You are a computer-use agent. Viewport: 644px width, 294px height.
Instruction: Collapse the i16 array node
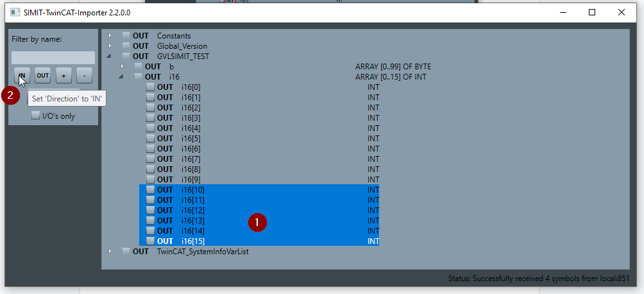[x=122, y=76]
